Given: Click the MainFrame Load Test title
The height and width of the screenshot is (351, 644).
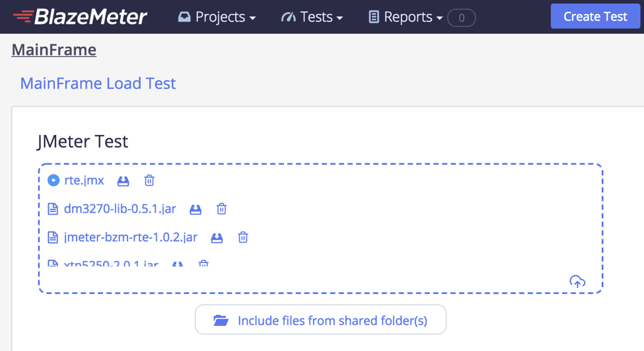Looking at the screenshot, I should (x=98, y=83).
